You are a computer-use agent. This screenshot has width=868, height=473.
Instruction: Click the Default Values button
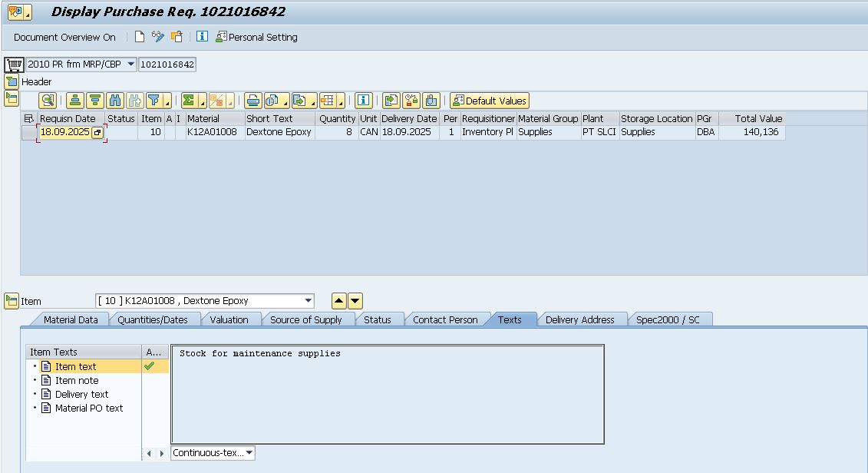pyautogui.click(x=490, y=101)
